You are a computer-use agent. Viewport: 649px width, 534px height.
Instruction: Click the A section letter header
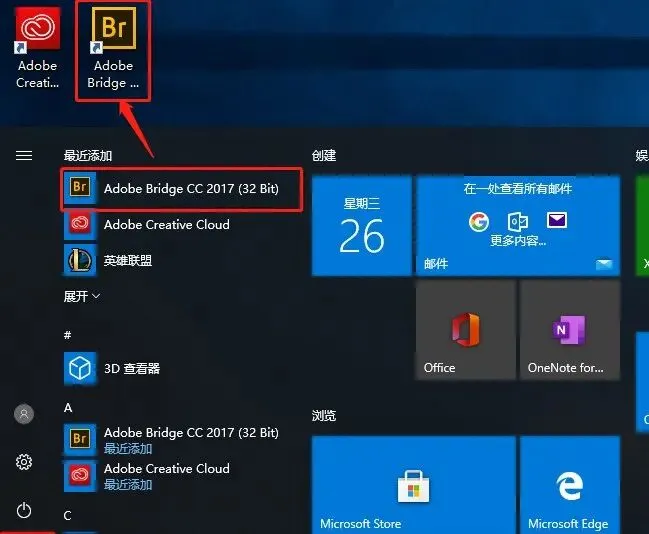[x=68, y=408]
